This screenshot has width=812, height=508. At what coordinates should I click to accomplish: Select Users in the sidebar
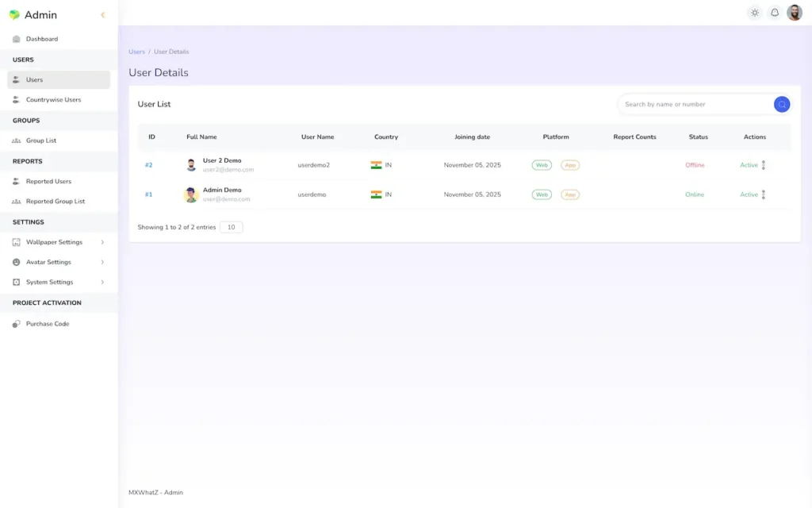pos(59,80)
